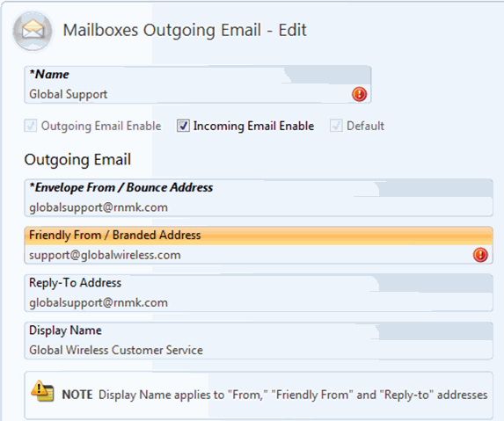Click the red error icon in Friendly From field

tap(480, 255)
